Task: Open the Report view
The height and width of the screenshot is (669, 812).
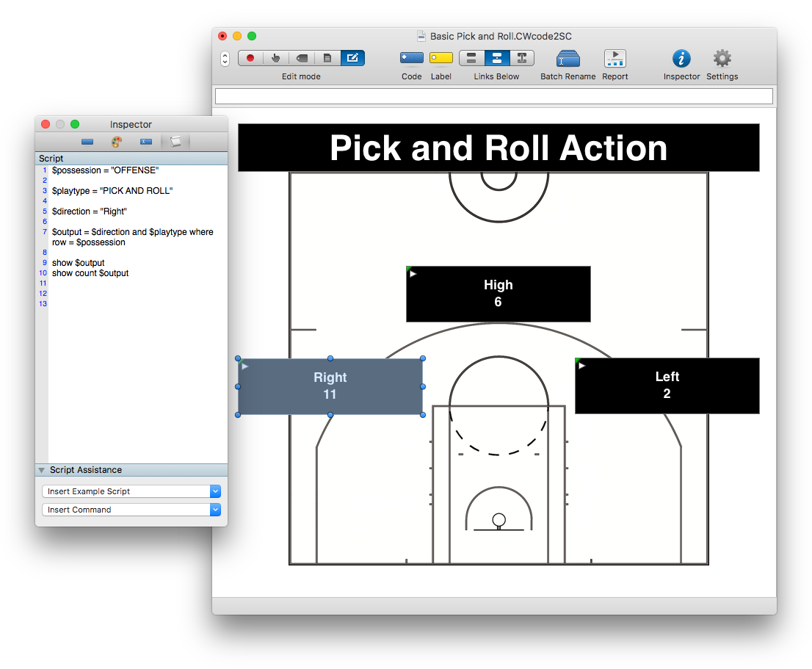Action: tap(615, 59)
